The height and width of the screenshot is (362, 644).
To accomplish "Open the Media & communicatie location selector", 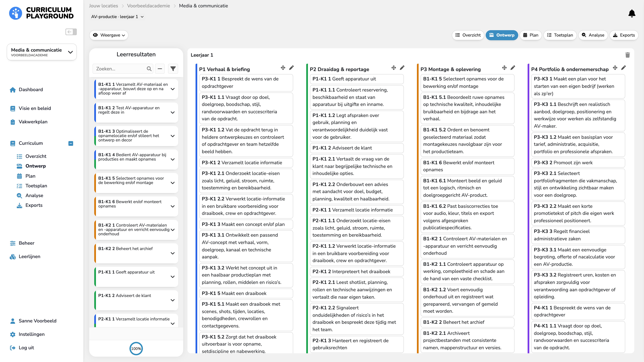I will pyautogui.click(x=42, y=52).
